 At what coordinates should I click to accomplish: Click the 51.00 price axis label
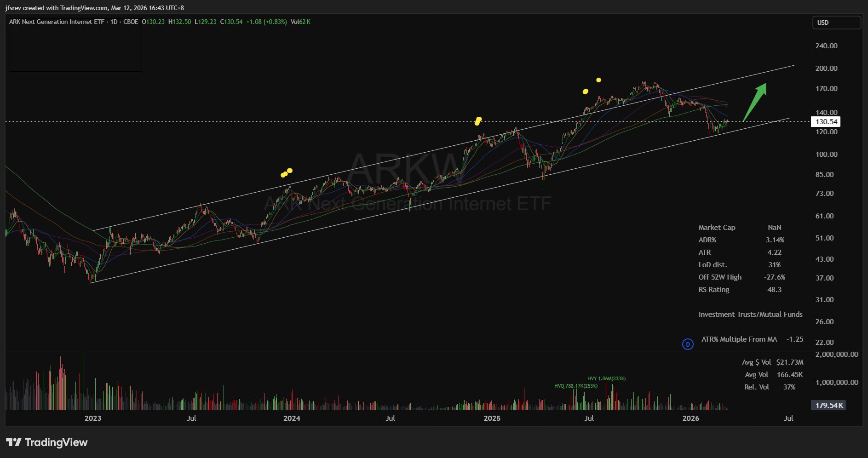pyautogui.click(x=824, y=238)
